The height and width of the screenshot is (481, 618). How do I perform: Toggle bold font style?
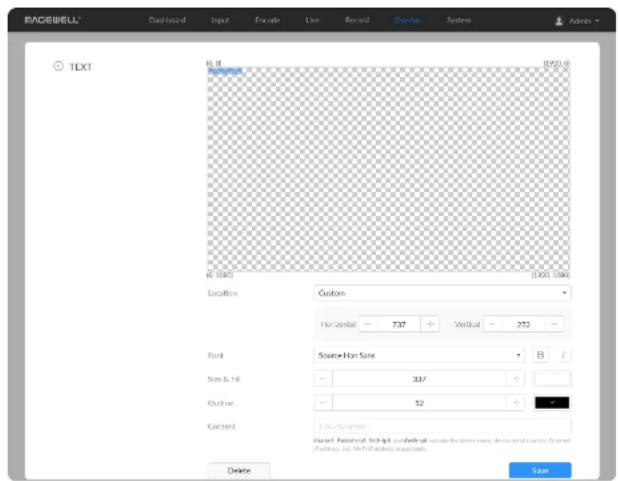point(540,355)
